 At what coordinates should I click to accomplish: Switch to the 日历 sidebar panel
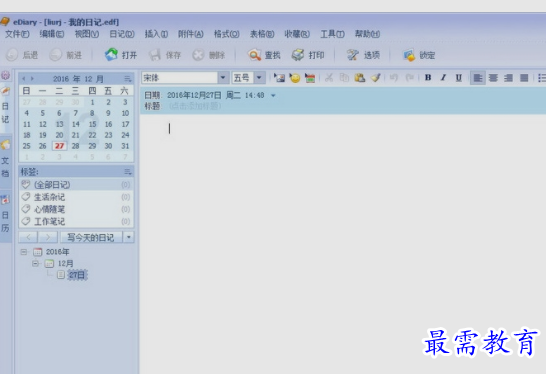(5, 215)
